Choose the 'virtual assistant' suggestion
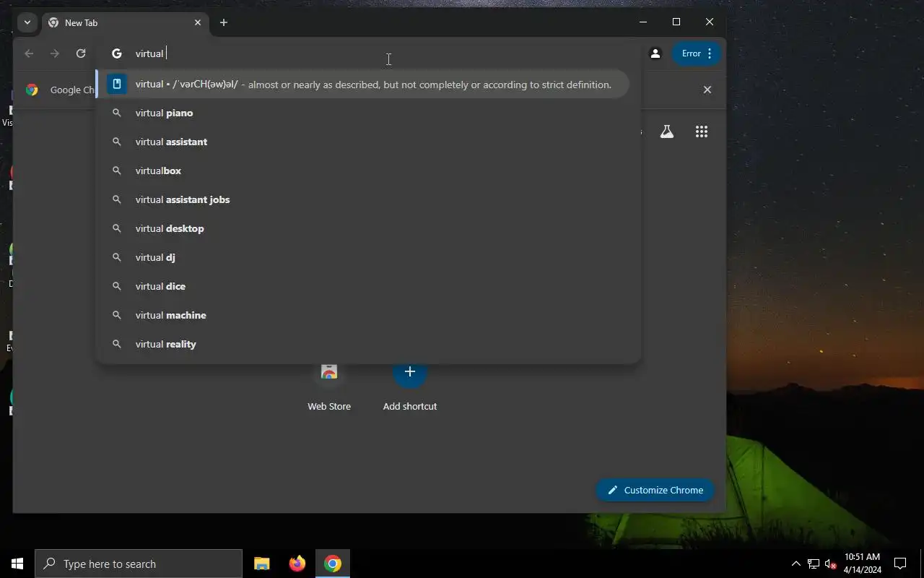Screen dimensions: 924x578 368,142
